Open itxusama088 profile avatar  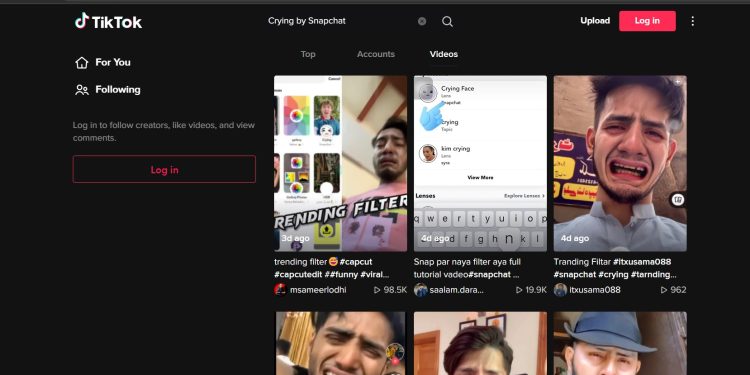[560, 290]
